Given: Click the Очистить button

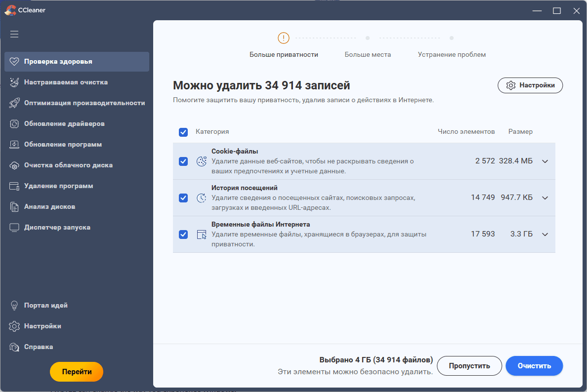Looking at the screenshot, I should [x=534, y=366].
